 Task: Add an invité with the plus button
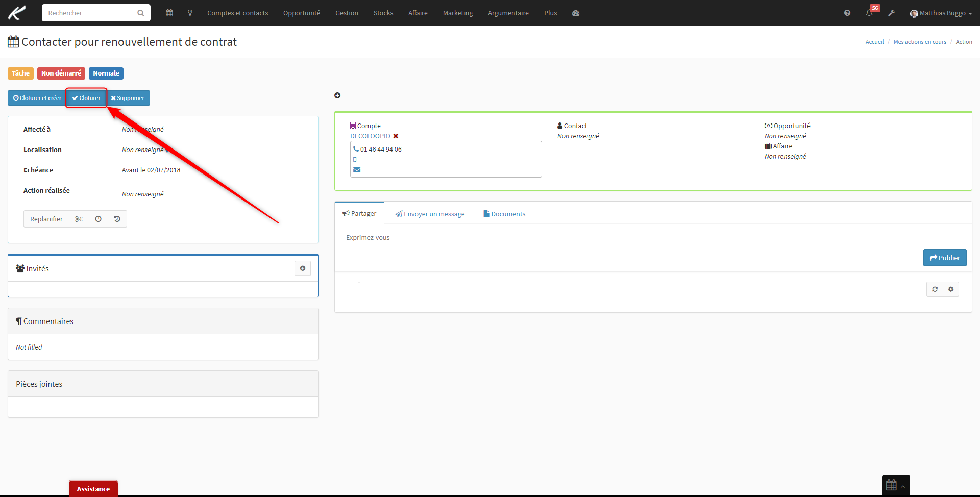(x=303, y=268)
